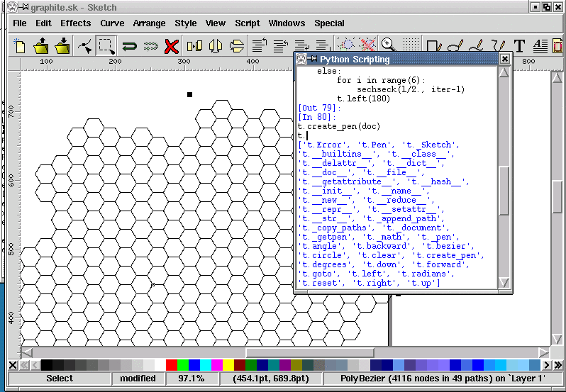The width and height of the screenshot is (566, 392).
Task: Pick the bright green color swatch
Action: coord(183,365)
